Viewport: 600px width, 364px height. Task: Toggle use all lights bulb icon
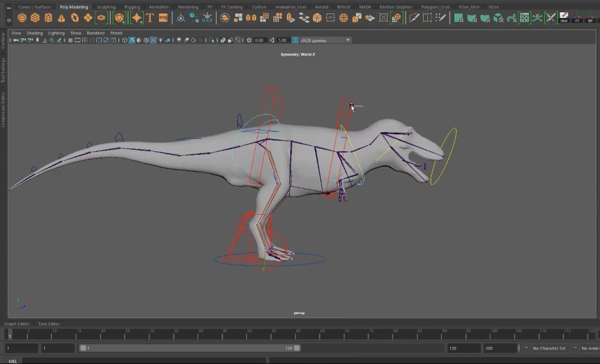pyautogui.click(x=160, y=40)
